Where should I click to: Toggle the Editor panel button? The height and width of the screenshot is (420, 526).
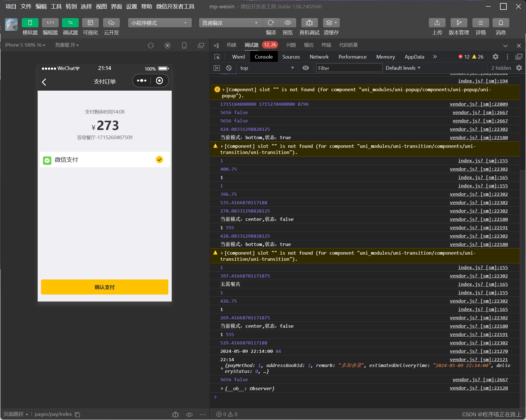[50, 23]
